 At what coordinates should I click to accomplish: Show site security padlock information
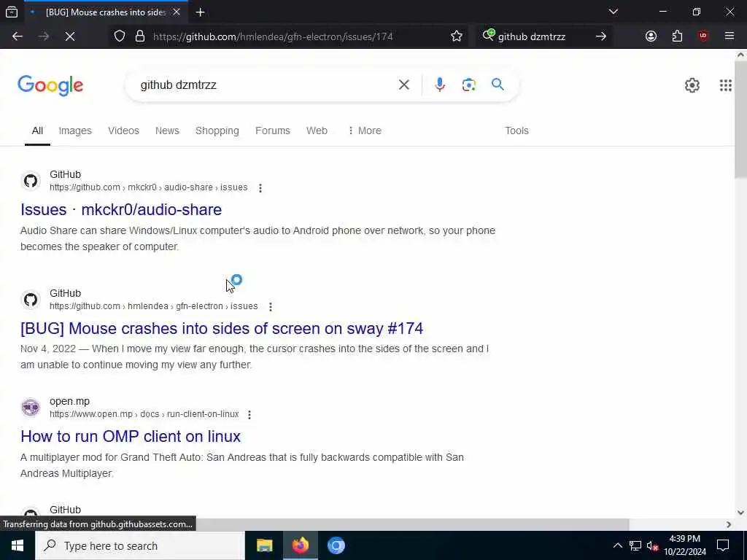click(139, 36)
